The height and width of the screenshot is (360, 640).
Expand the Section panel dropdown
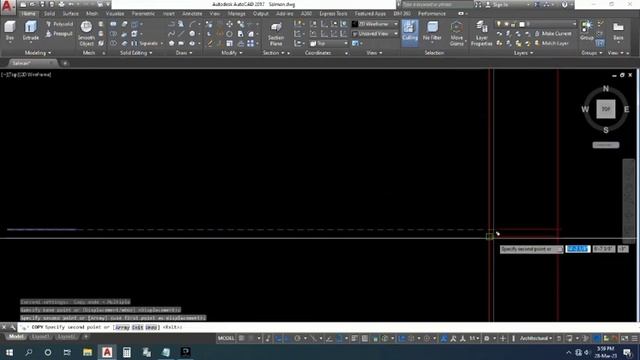(273, 53)
